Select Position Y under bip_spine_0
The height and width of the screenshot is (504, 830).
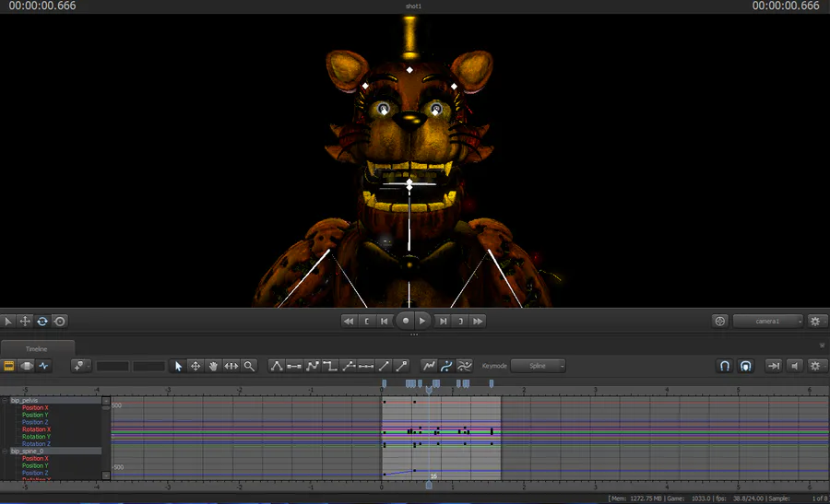(35, 465)
